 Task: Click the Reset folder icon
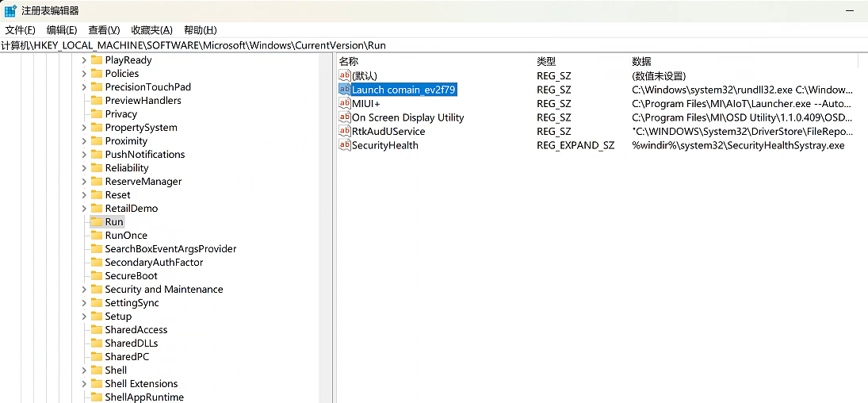[97, 194]
